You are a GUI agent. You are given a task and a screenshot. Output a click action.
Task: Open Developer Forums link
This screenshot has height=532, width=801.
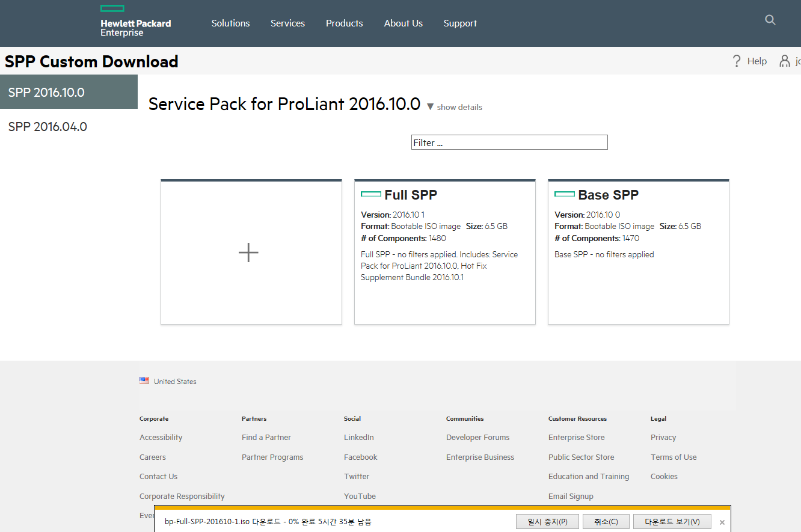click(477, 438)
